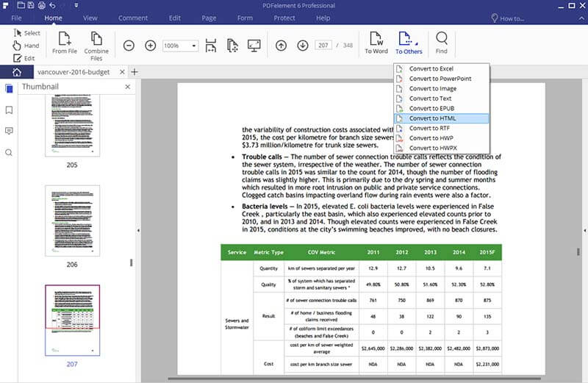Select the Select tool
The image size is (588, 383).
(26, 33)
